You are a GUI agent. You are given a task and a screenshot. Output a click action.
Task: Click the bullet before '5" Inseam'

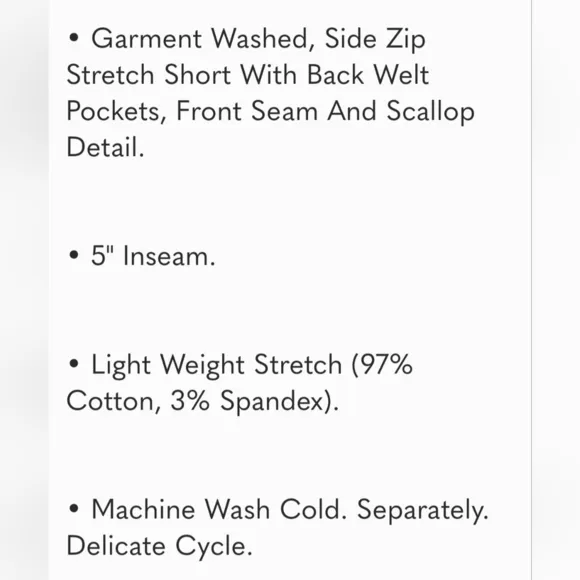coord(74,255)
